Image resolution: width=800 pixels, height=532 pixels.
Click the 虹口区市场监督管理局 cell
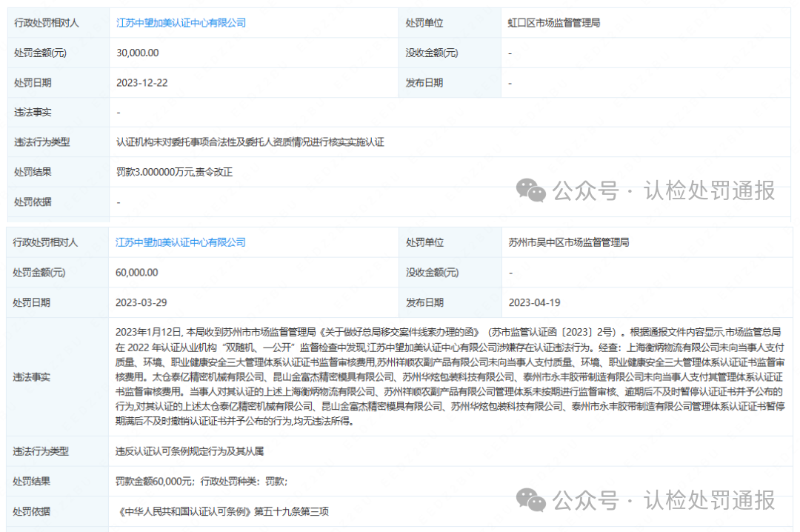(554, 23)
